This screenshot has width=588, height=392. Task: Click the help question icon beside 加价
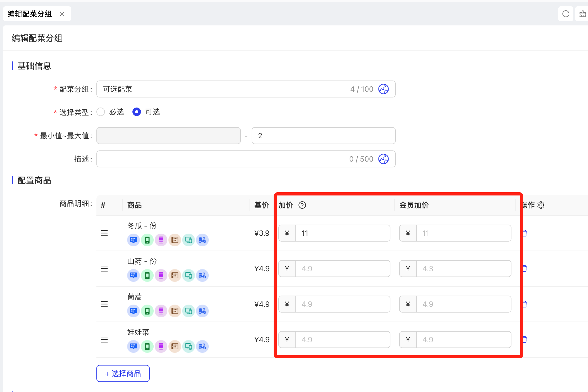pyautogui.click(x=302, y=205)
